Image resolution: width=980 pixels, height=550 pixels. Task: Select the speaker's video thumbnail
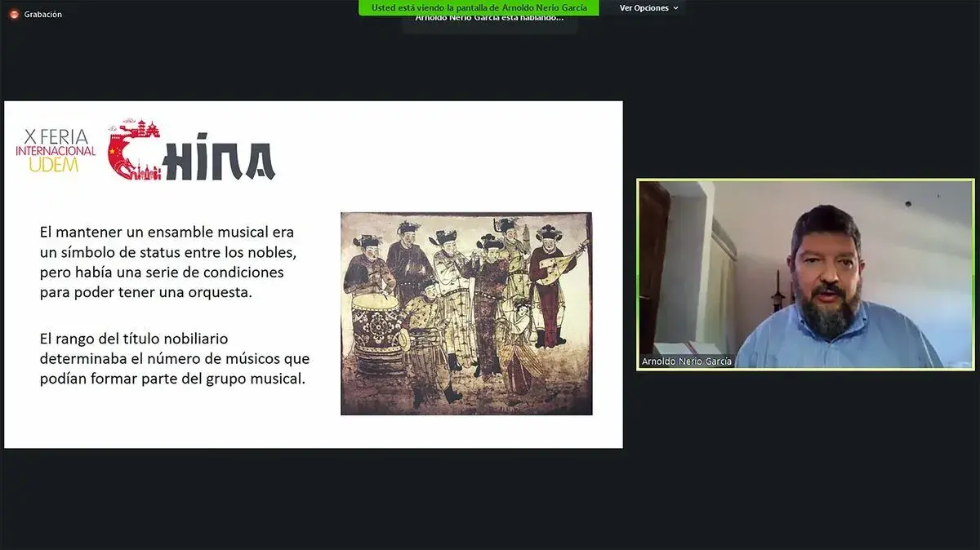pyautogui.click(x=804, y=273)
